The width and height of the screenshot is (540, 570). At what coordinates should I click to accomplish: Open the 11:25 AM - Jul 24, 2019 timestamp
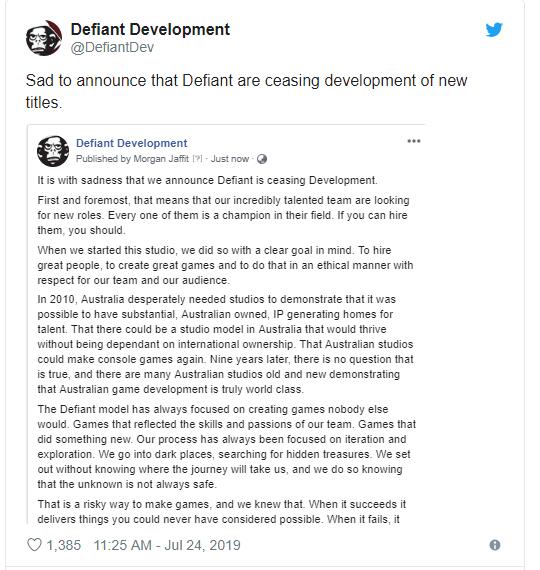(167, 545)
